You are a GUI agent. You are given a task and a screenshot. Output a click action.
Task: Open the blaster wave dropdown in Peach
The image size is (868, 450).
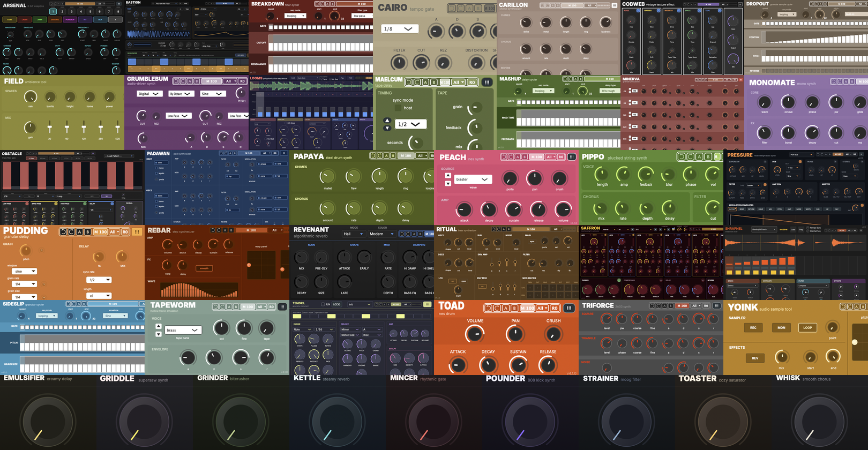tap(472, 179)
